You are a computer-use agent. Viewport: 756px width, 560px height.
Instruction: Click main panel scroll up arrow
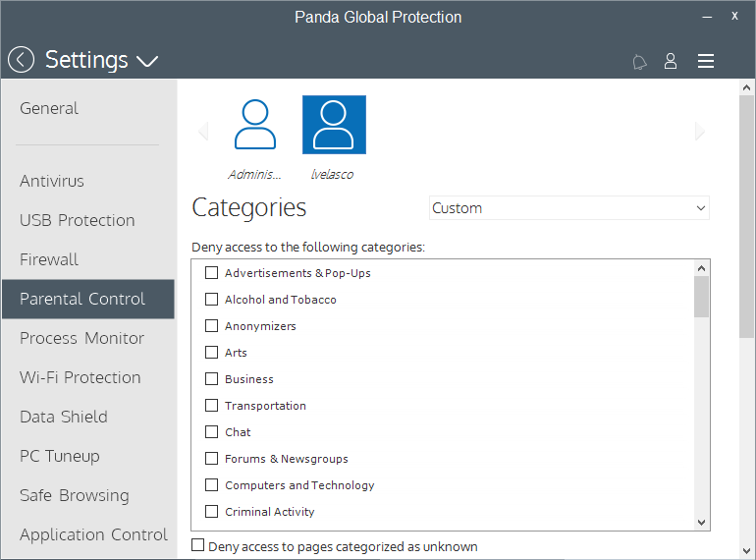coord(746,87)
